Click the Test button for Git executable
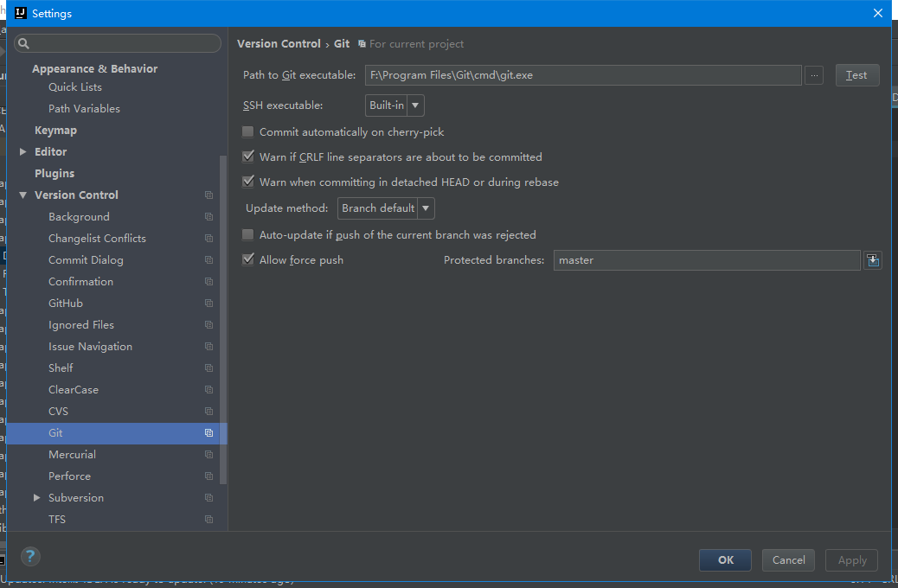This screenshot has width=898, height=588. pos(857,75)
